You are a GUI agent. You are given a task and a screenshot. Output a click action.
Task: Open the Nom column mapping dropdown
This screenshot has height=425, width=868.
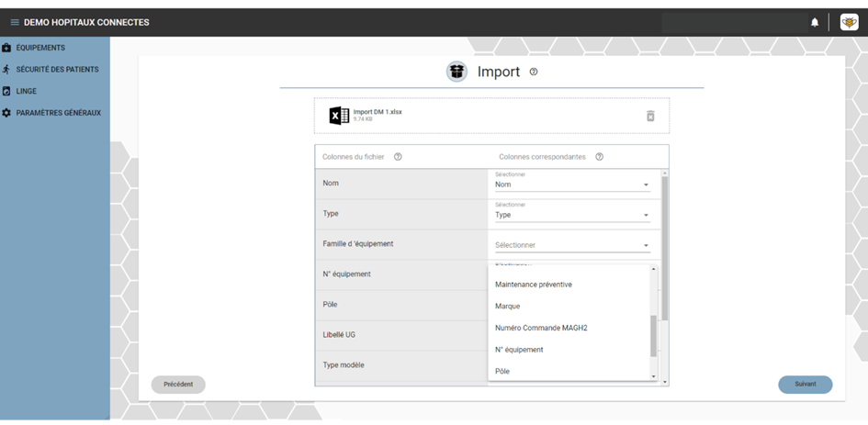tap(572, 185)
